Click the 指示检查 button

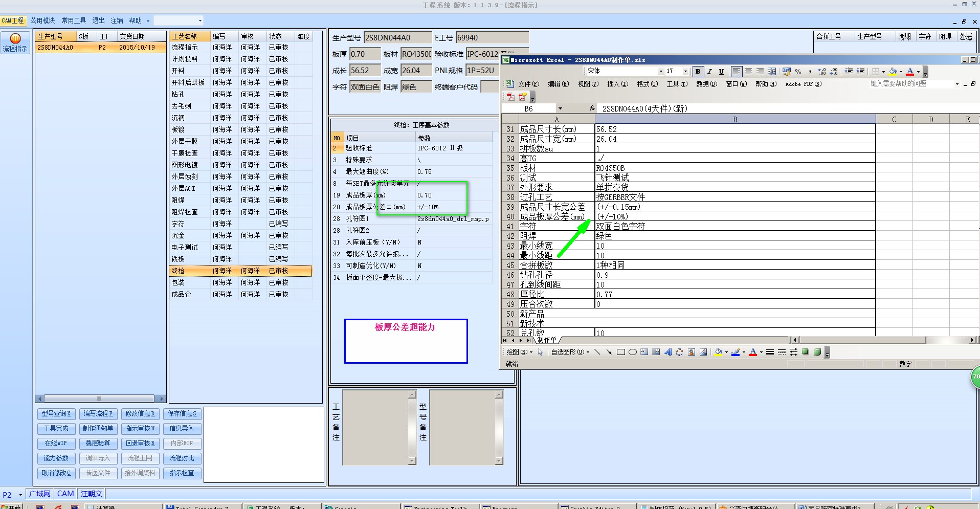[182, 473]
